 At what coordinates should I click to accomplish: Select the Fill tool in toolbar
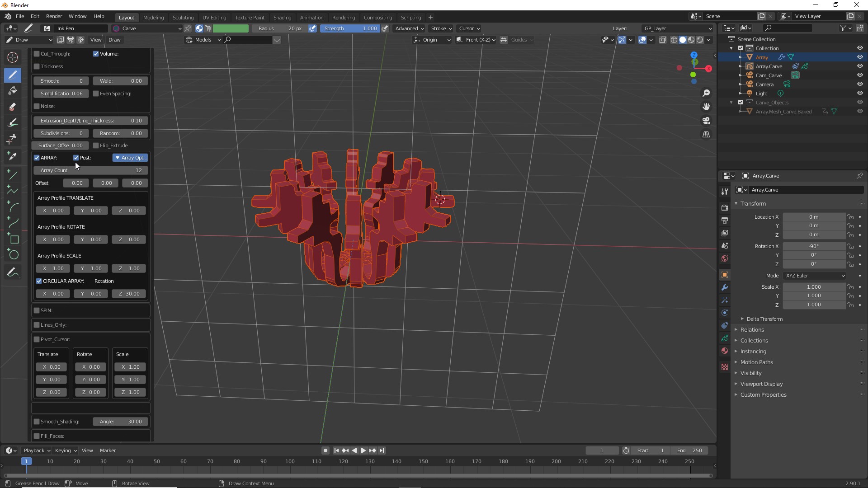click(x=13, y=90)
